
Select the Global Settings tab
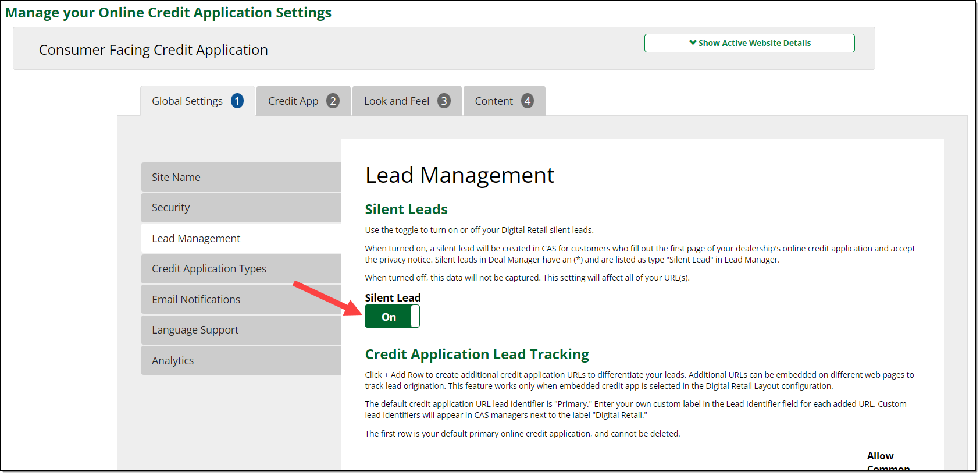[x=187, y=101]
